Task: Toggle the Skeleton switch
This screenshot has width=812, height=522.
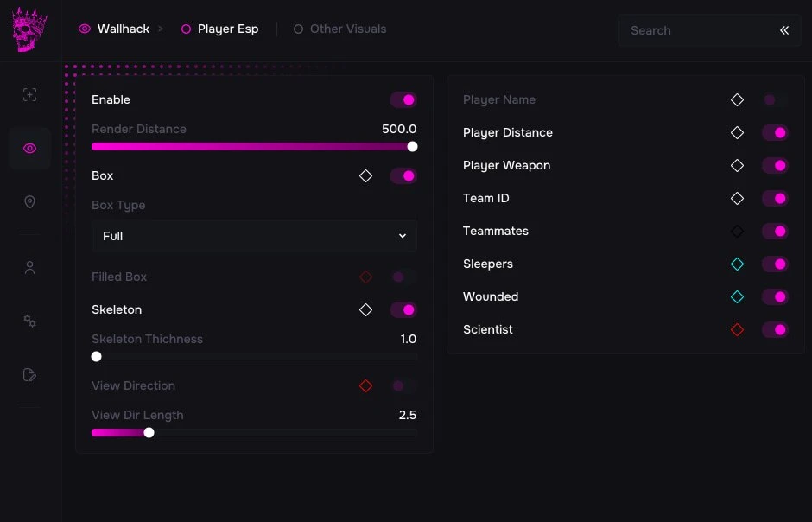Action: click(x=403, y=309)
